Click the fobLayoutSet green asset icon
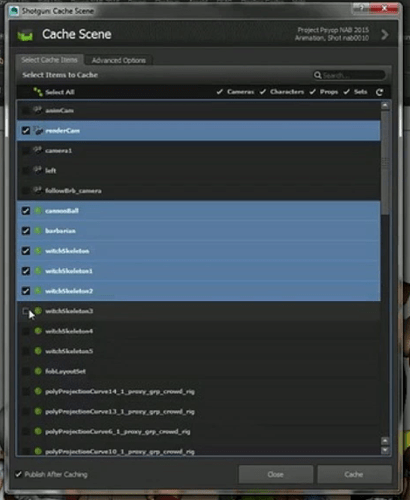 (x=38, y=371)
